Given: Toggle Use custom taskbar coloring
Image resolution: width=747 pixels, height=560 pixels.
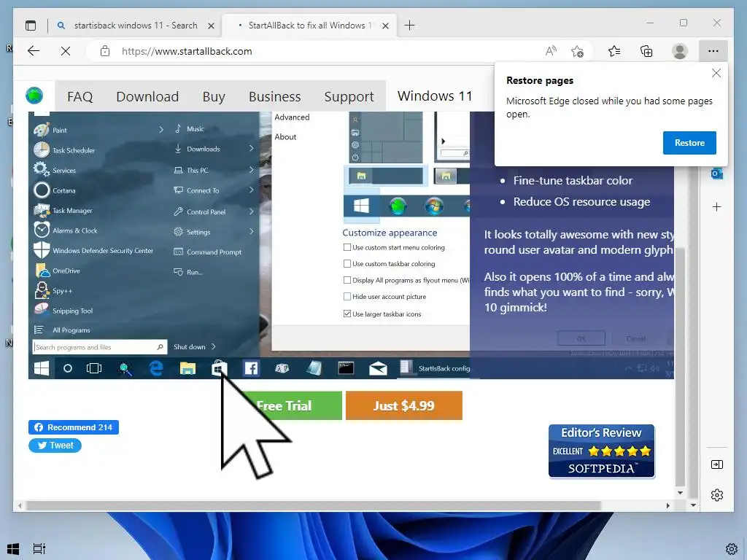Looking at the screenshot, I should click(347, 263).
